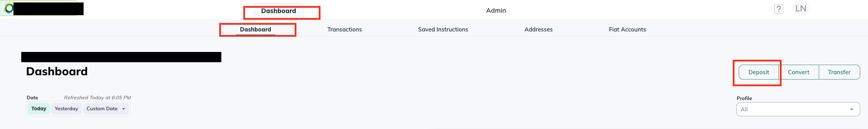Open the LN user avatar menu

tap(801, 8)
